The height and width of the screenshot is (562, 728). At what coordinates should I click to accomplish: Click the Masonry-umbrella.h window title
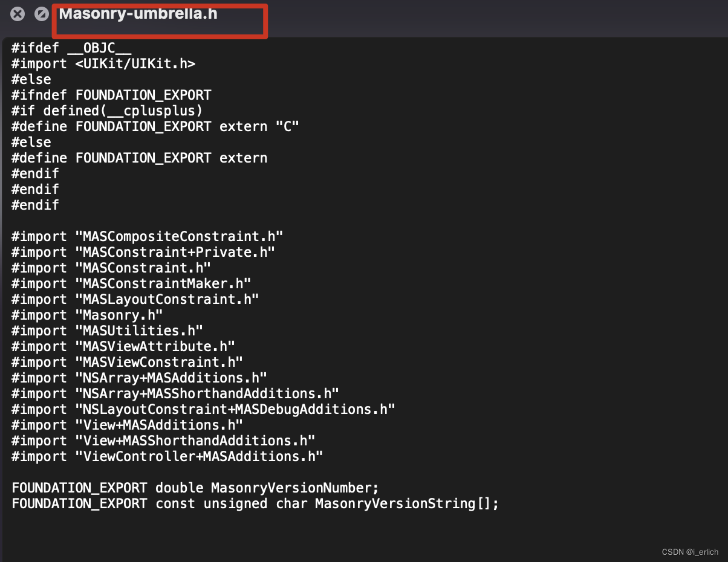(138, 13)
